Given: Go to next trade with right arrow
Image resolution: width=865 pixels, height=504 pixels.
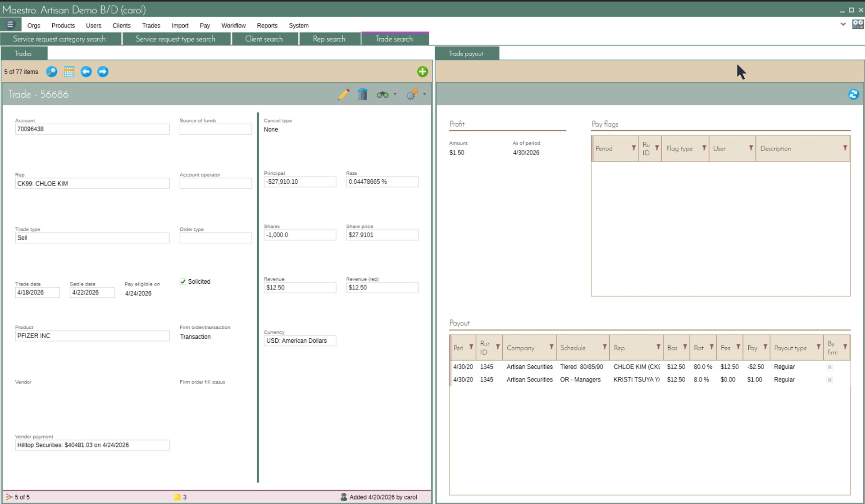Looking at the screenshot, I should [103, 72].
